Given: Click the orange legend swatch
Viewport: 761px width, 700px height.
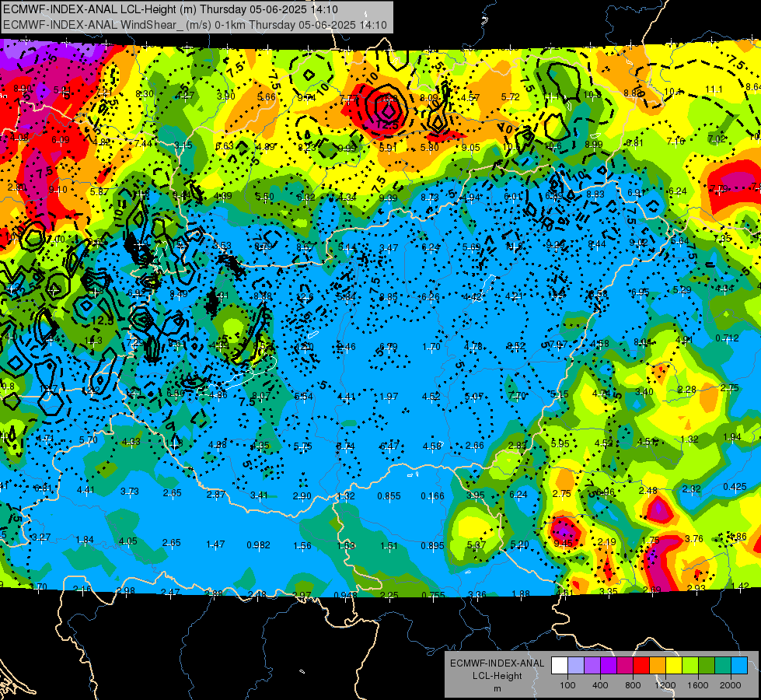Looking at the screenshot, I should pyautogui.click(x=658, y=665).
